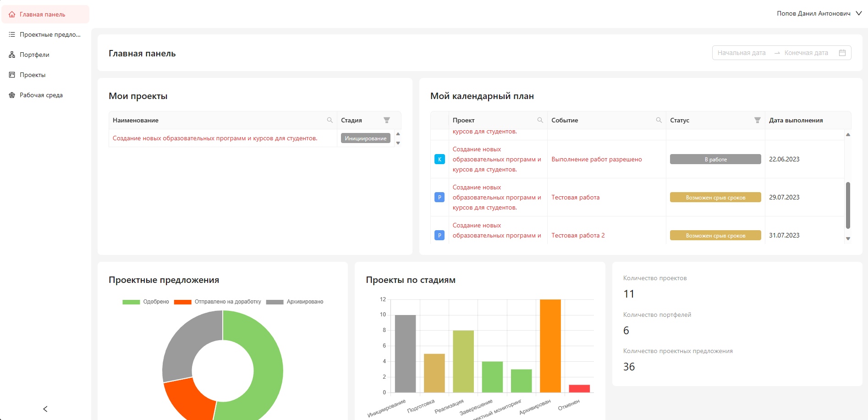Open Рабочая среда section

[45, 95]
